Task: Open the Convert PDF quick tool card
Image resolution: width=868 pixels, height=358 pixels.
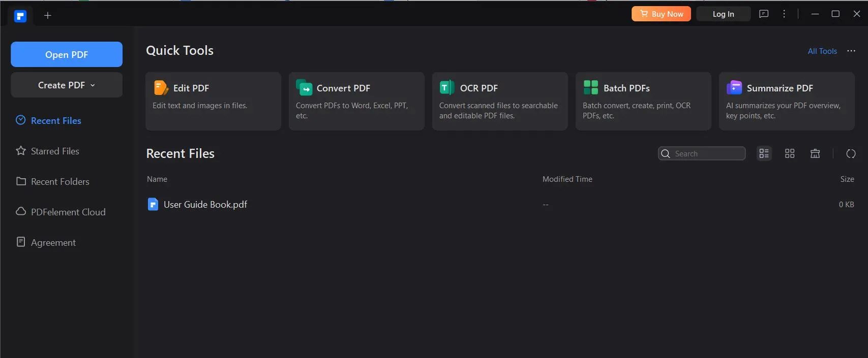Action: [356, 101]
